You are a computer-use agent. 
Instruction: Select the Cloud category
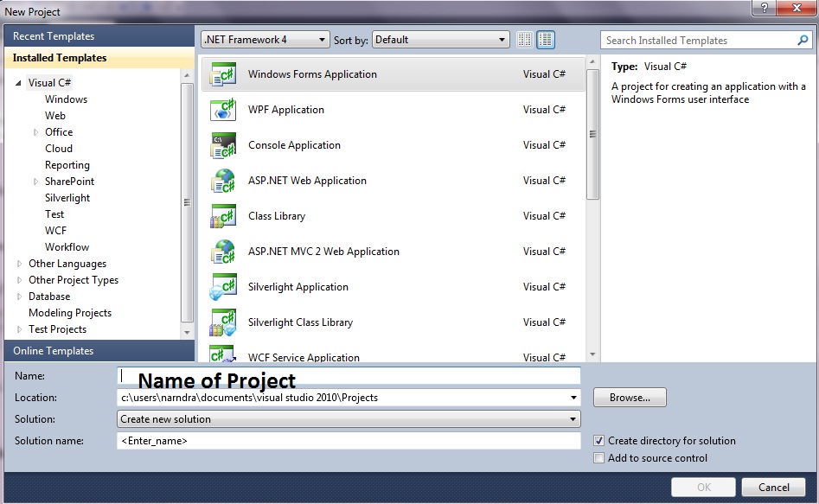(x=59, y=149)
